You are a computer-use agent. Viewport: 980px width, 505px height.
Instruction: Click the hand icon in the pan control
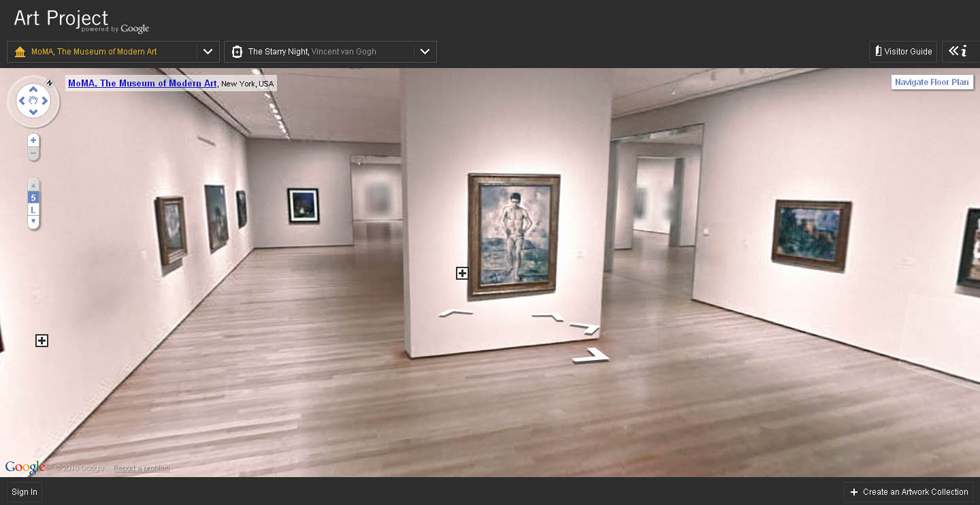point(33,101)
